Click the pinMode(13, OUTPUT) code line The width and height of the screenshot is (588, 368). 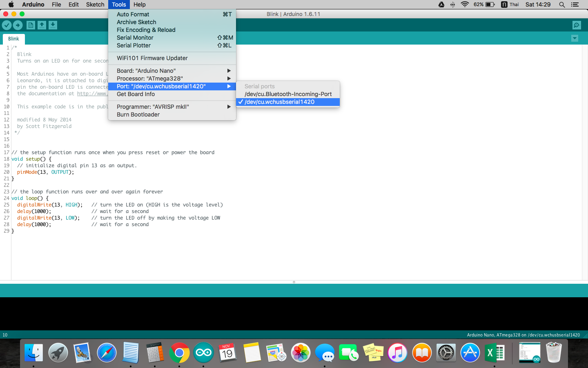45,172
